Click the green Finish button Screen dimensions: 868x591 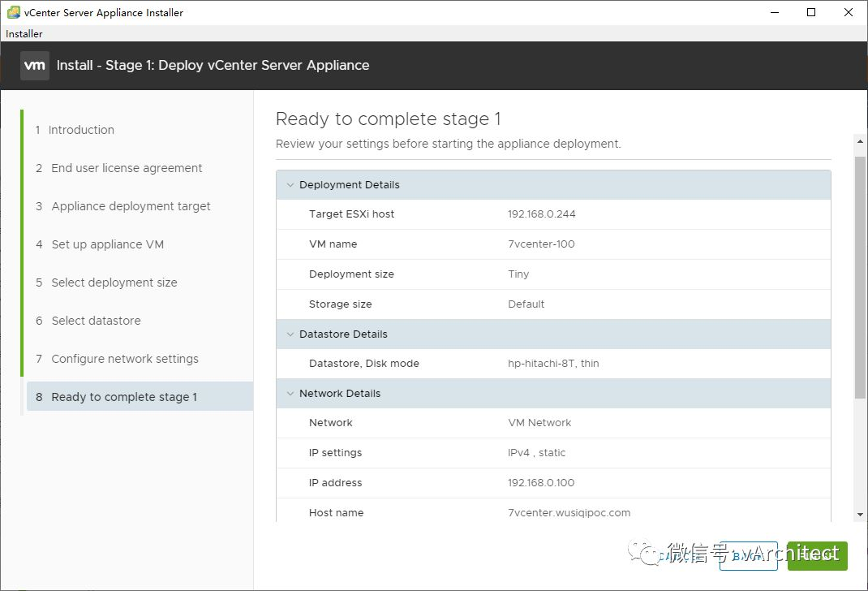817,556
